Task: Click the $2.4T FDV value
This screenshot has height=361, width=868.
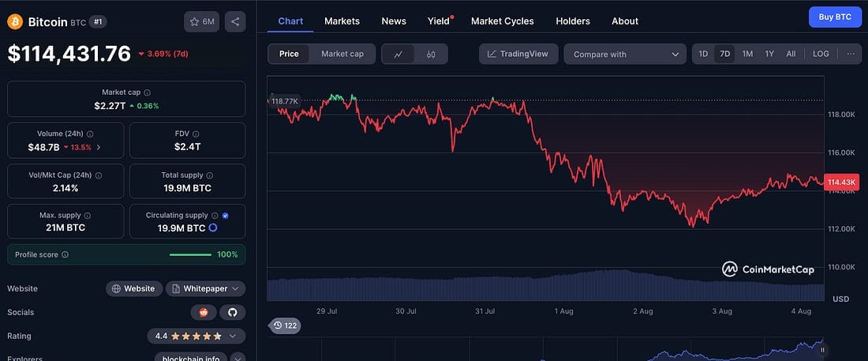Action: pyautogui.click(x=188, y=147)
